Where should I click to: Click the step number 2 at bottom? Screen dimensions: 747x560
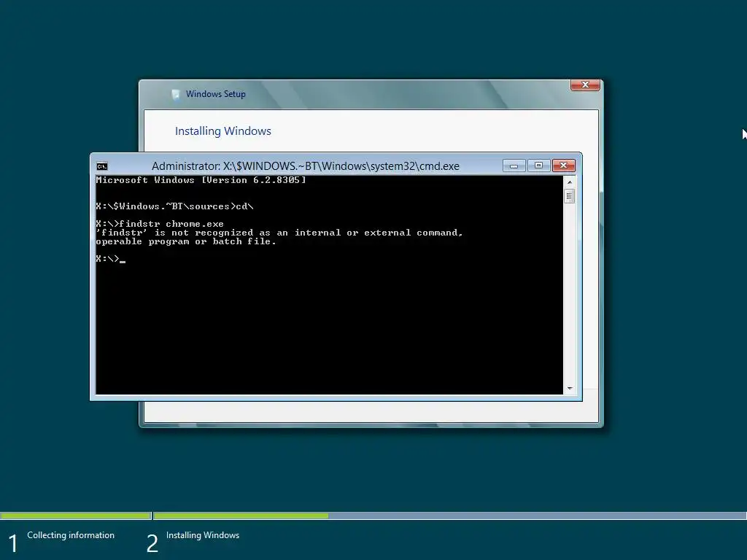152,544
